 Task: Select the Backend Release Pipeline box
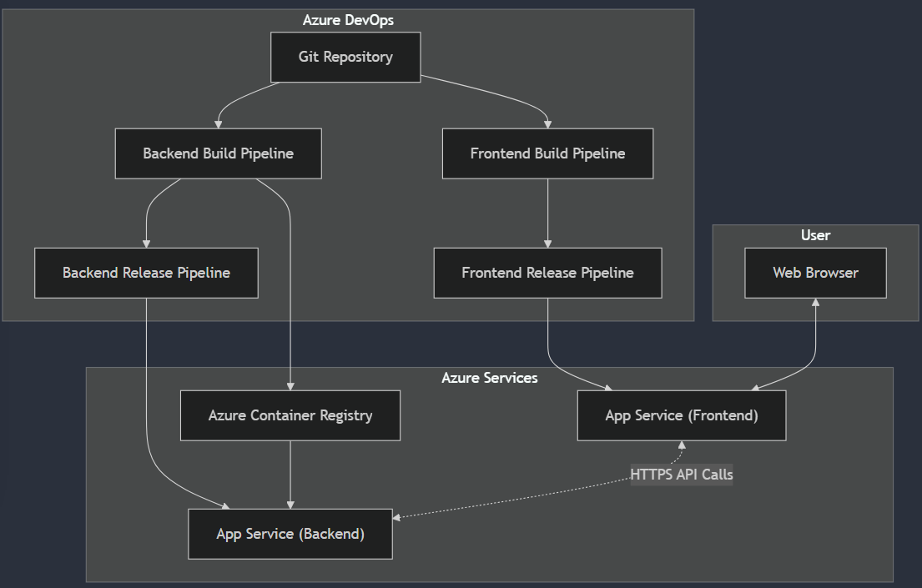[146, 273]
